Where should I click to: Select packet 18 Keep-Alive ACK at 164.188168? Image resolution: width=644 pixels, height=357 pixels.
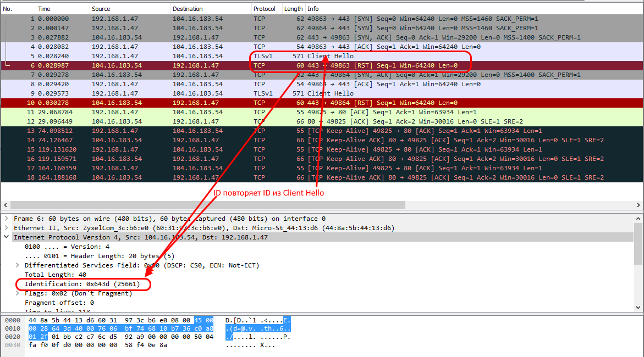[x=322, y=178]
